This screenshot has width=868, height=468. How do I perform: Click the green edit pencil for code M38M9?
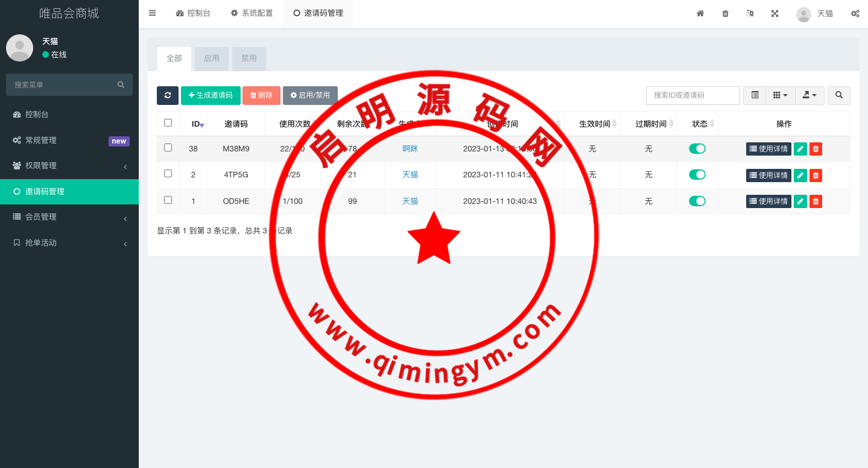coord(800,149)
